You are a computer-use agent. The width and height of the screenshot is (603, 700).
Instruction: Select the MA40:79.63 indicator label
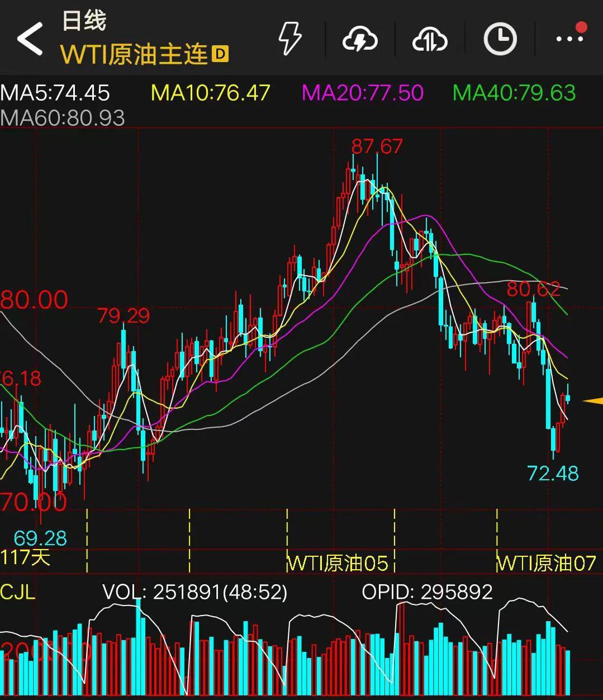pos(514,93)
